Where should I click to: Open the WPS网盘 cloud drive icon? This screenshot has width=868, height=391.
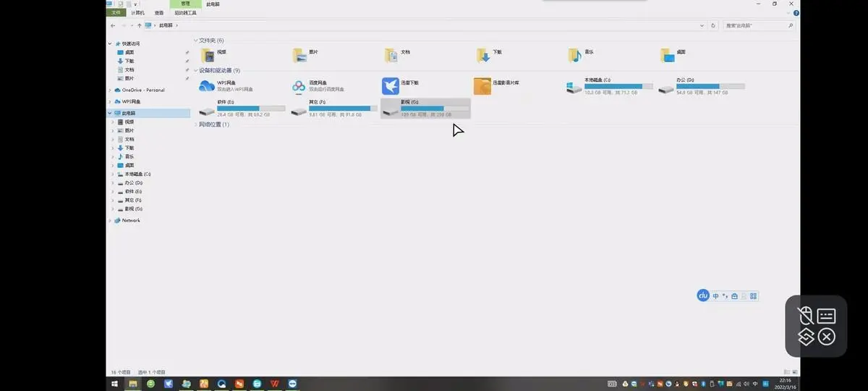207,86
